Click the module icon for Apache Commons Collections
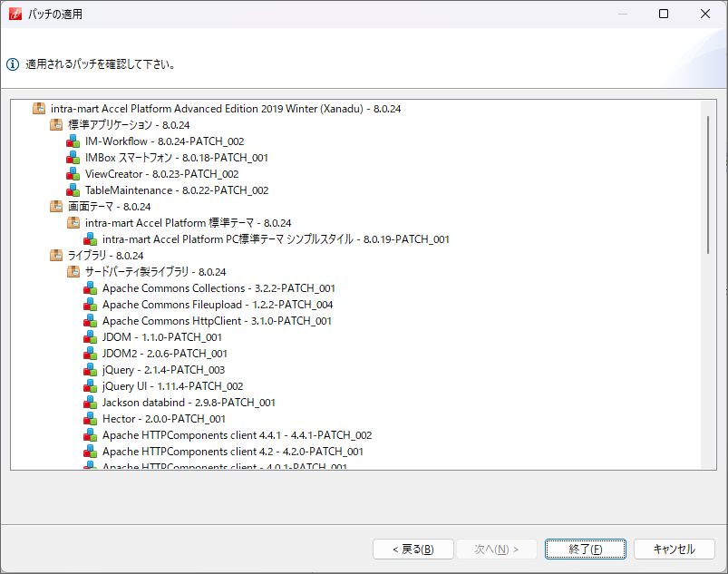 click(90, 288)
